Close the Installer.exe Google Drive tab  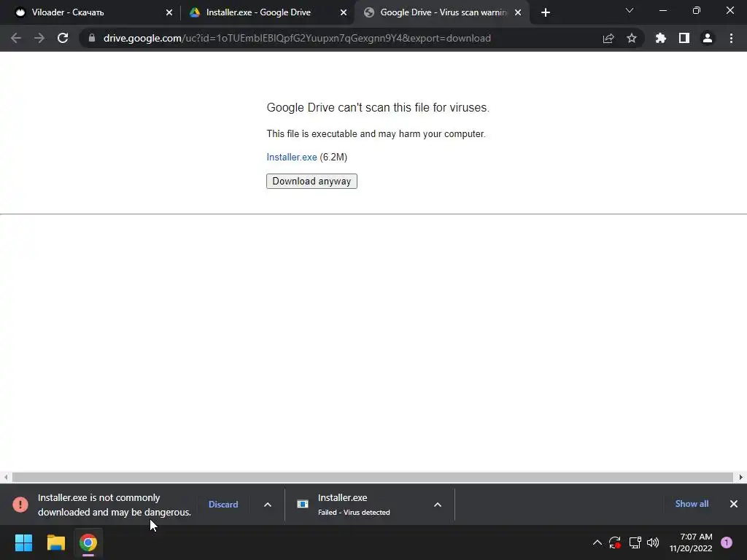tap(344, 12)
